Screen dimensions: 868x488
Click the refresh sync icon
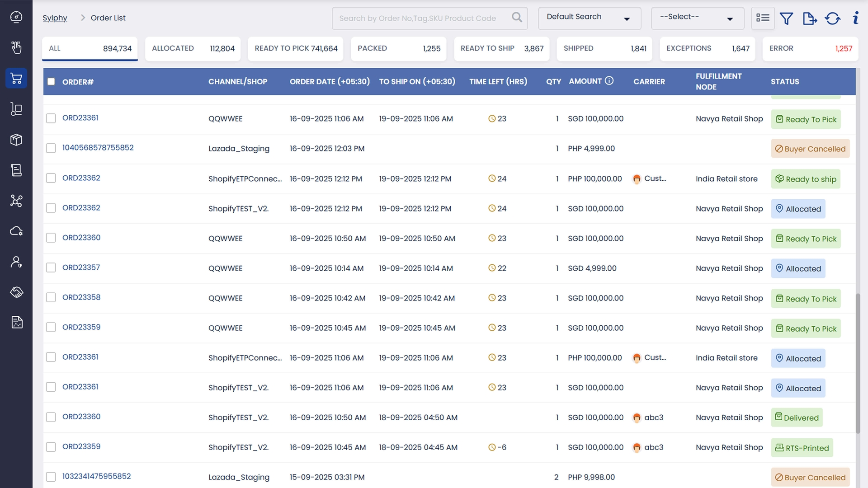[832, 19]
